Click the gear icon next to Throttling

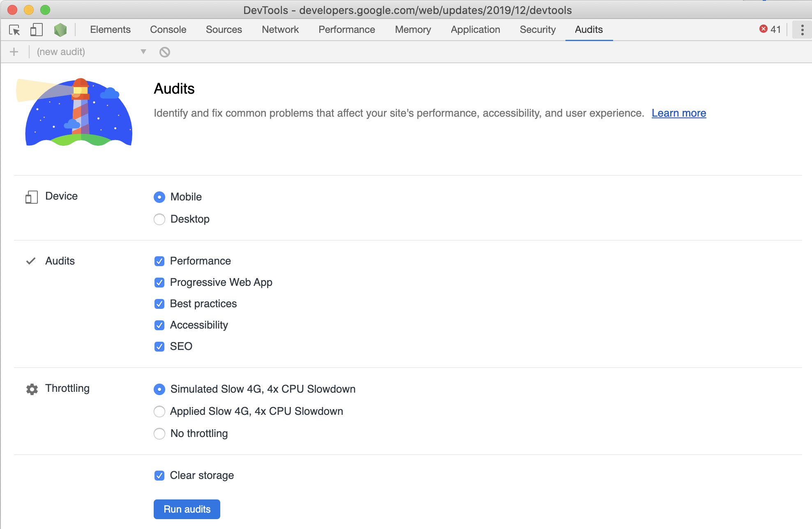pos(32,389)
